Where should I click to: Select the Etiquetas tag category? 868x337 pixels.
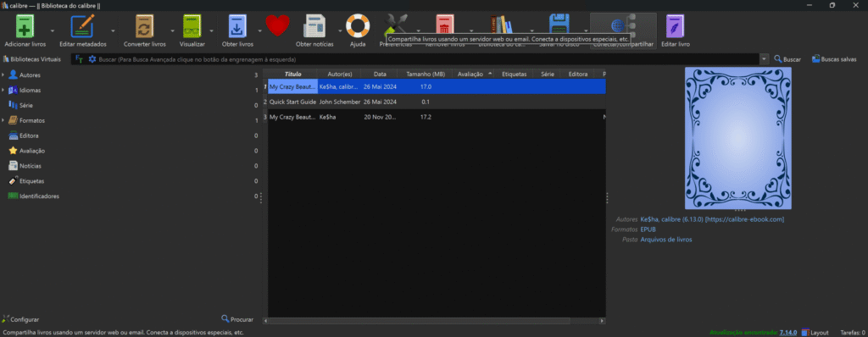click(31, 181)
